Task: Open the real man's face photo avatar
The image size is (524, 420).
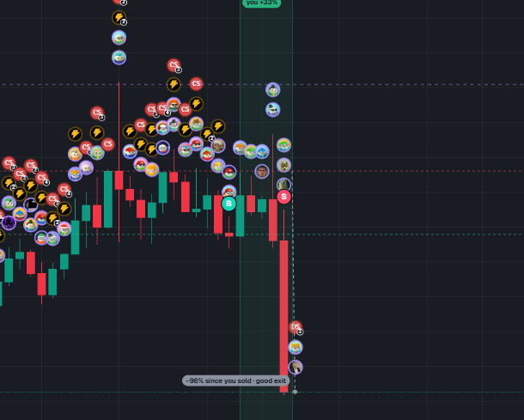Action: [x=262, y=172]
